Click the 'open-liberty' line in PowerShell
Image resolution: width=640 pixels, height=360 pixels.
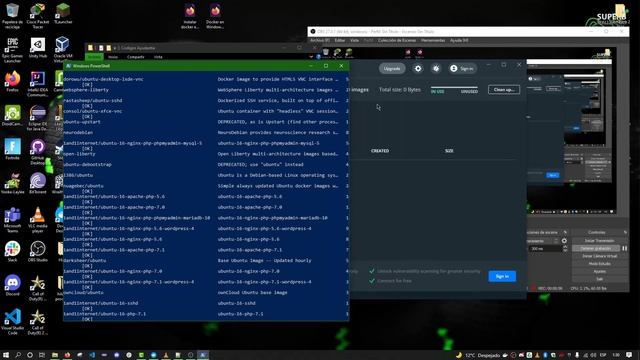coord(80,154)
